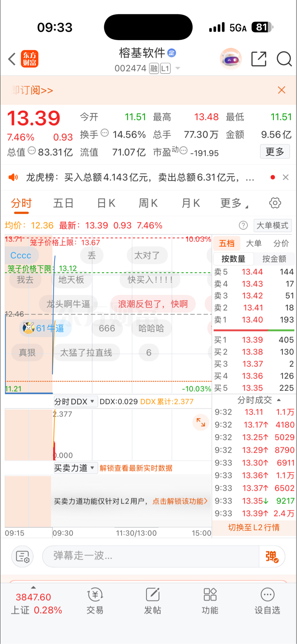Image resolution: width=297 pixels, height=644 pixels.
Task: Tap the info icon next to 换手
Action: point(105,133)
